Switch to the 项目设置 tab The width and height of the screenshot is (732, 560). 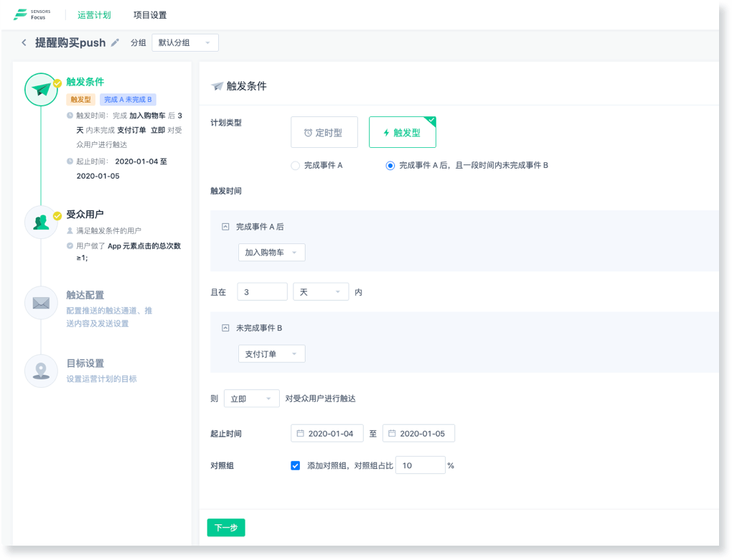tap(150, 15)
